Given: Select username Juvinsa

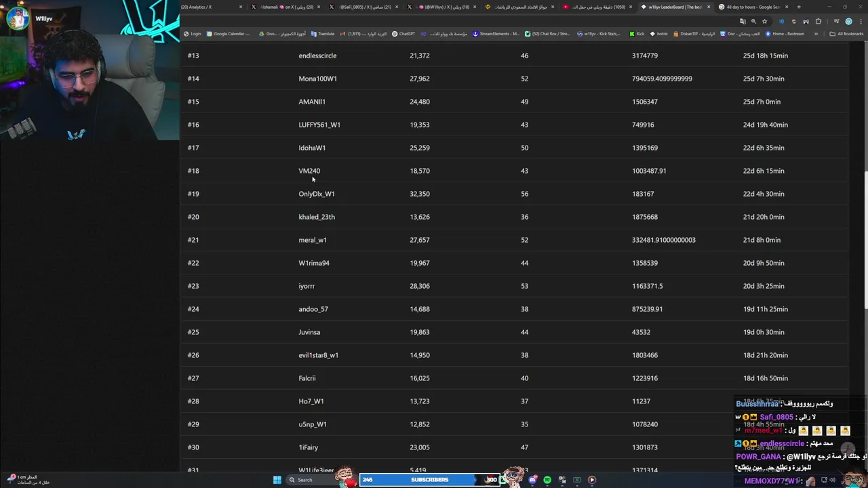Looking at the screenshot, I should 309,332.
